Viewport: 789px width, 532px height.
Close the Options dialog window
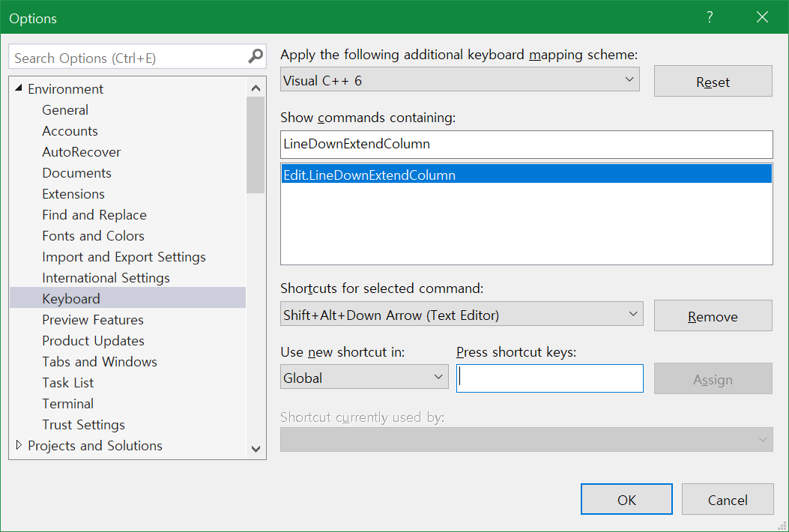(x=762, y=17)
